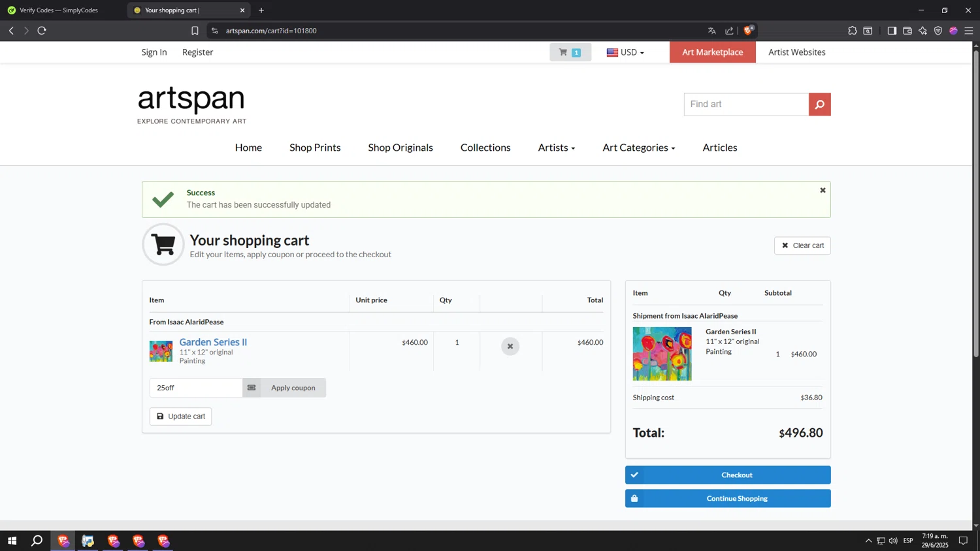Expand the Art Categories dropdown
The height and width of the screenshot is (551, 980).
click(x=639, y=148)
